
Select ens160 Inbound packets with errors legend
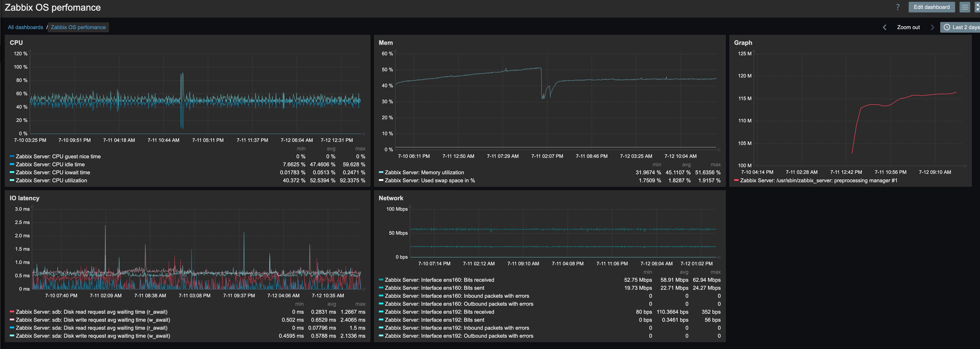[457, 296]
